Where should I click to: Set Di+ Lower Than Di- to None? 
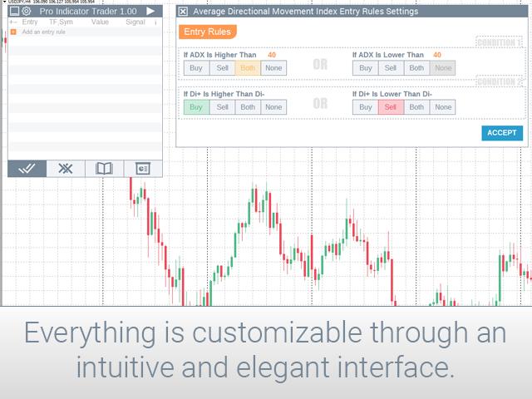point(443,107)
